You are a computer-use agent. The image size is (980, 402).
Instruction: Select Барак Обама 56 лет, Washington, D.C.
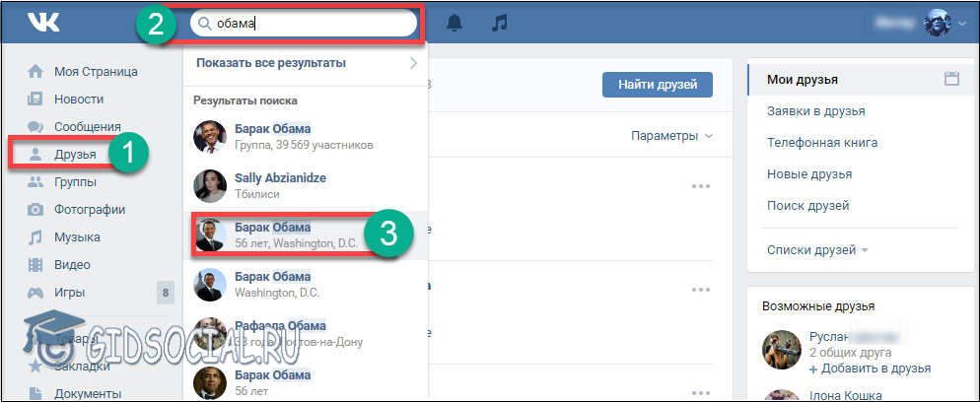coord(306,234)
